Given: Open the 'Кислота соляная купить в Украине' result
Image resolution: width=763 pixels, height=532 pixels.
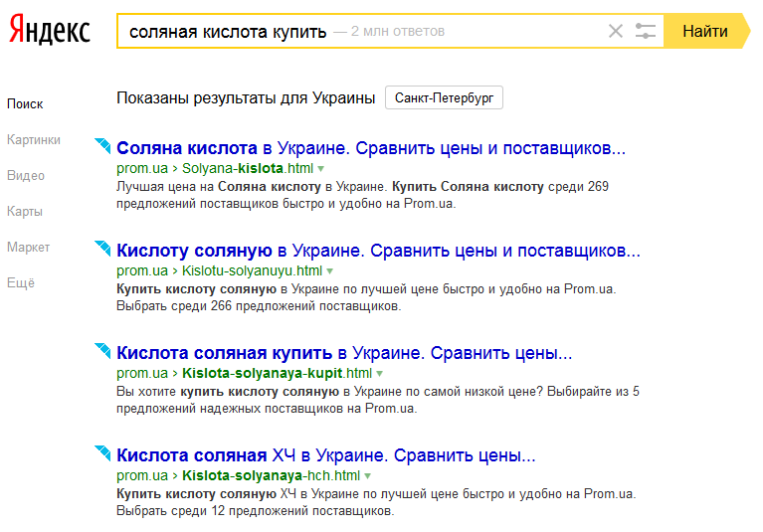Looking at the screenshot, I should (x=344, y=353).
